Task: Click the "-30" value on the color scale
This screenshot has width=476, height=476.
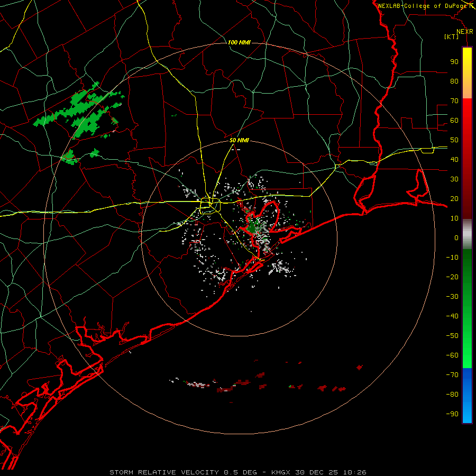Action: [452, 297]
